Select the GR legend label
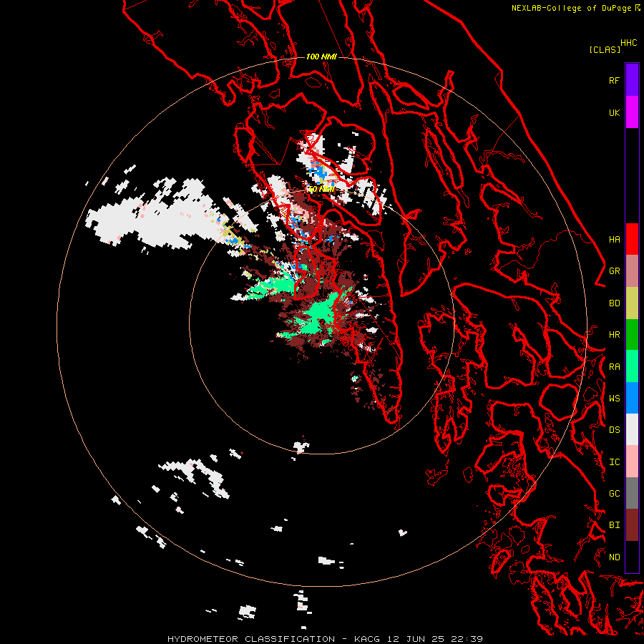The image size is (644, 644). pos(614,271)
